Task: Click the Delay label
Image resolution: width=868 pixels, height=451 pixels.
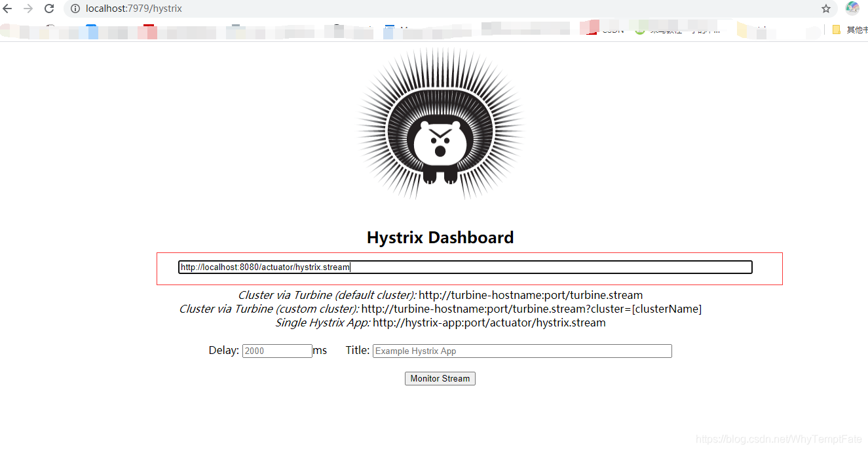Action: click(224, 350)
